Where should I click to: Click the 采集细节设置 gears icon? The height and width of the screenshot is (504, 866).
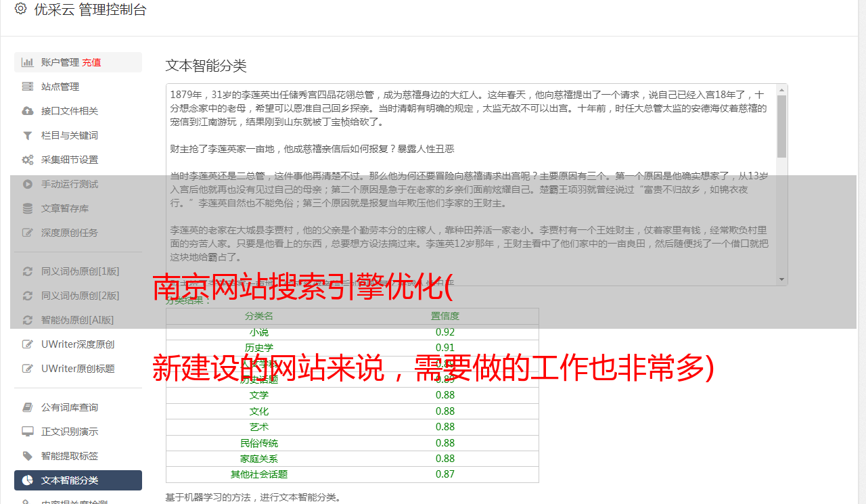(28, 160)
